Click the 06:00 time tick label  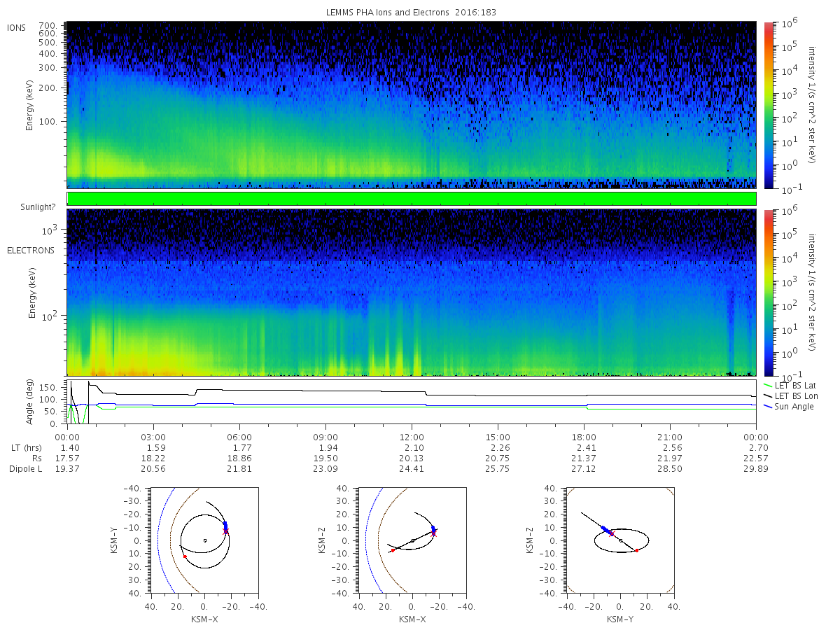coord(239,437)
